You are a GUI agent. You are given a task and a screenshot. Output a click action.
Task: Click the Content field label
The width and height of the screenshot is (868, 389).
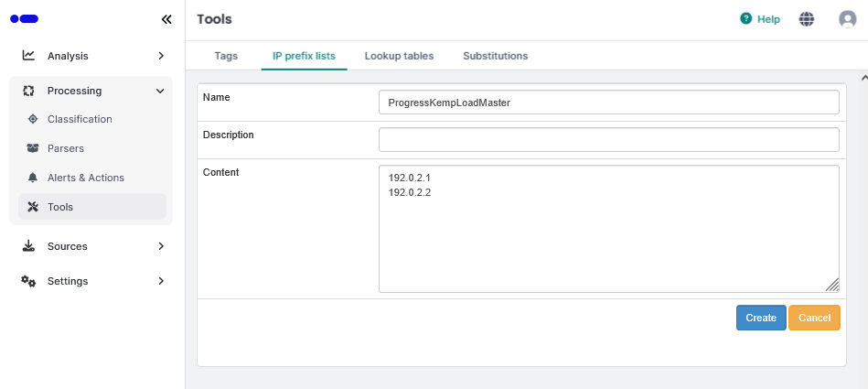pos(220,172)
